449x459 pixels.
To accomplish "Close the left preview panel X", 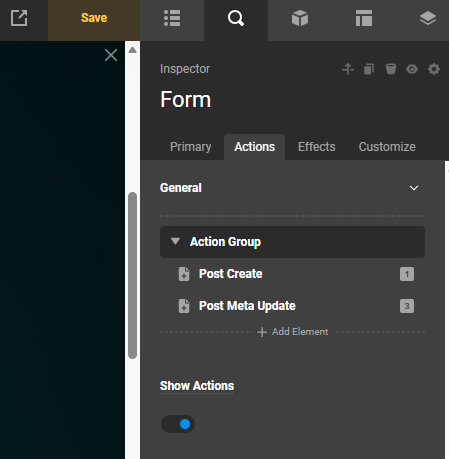I will pyautogui.click(x=111, y=55).
